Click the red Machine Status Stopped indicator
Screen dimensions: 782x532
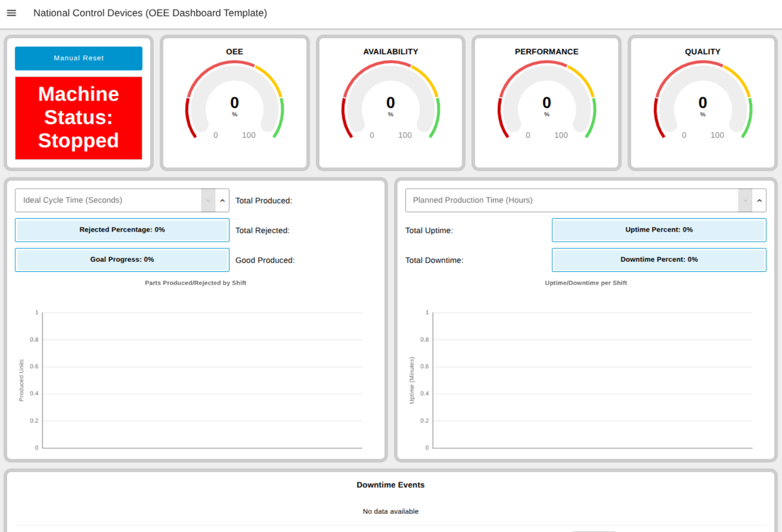[x=78, y=118]
